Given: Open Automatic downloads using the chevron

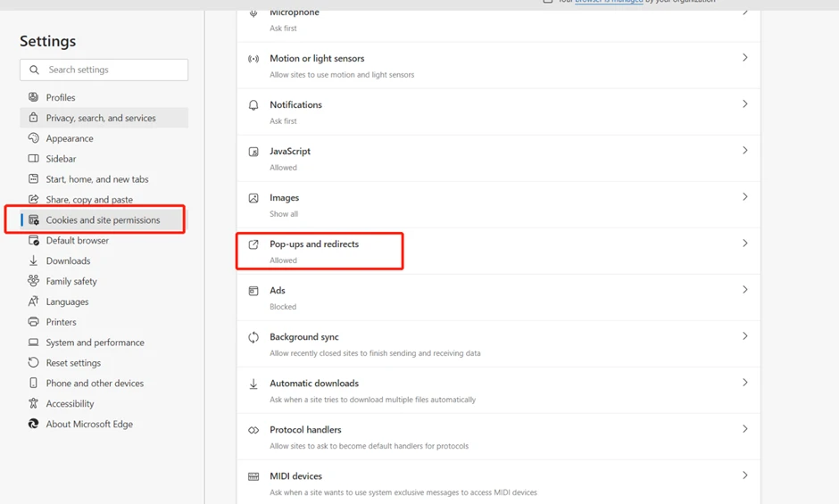Looking at the screenshot, I should click(x=744, y=383).
